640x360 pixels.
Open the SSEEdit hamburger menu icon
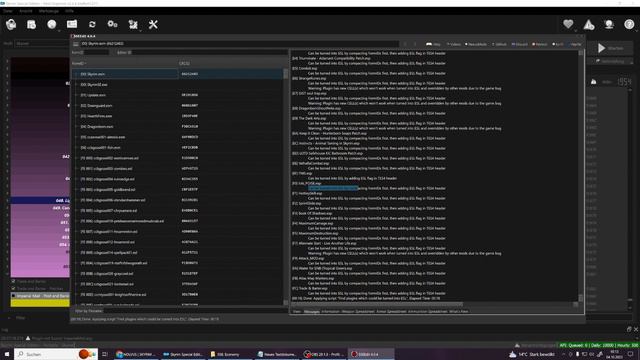(76, 44)
